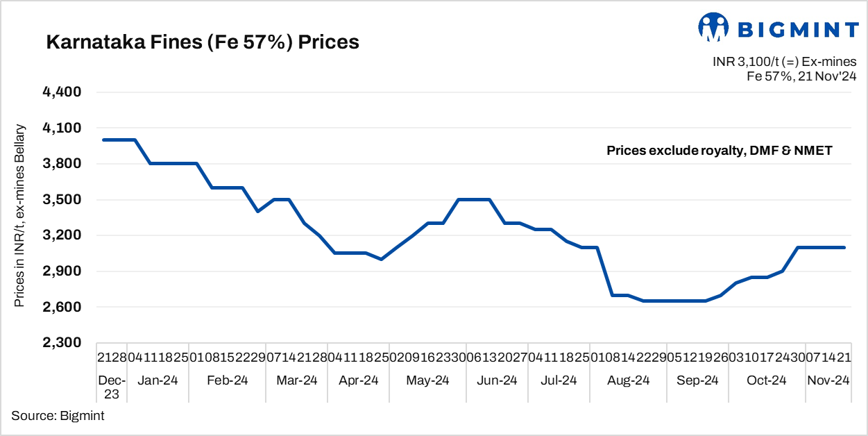
Task: Click the Nov-24 month label
Action: tap(828, 380)
